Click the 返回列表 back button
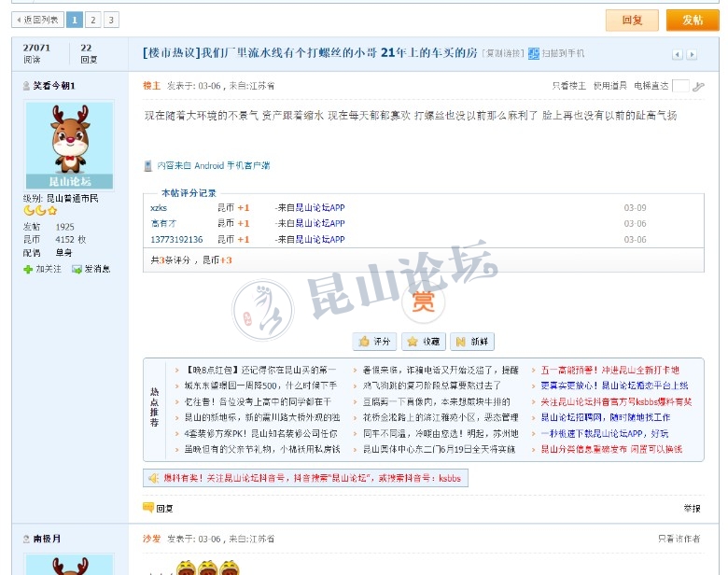The image size is (728, 575). tap(37, 20)
